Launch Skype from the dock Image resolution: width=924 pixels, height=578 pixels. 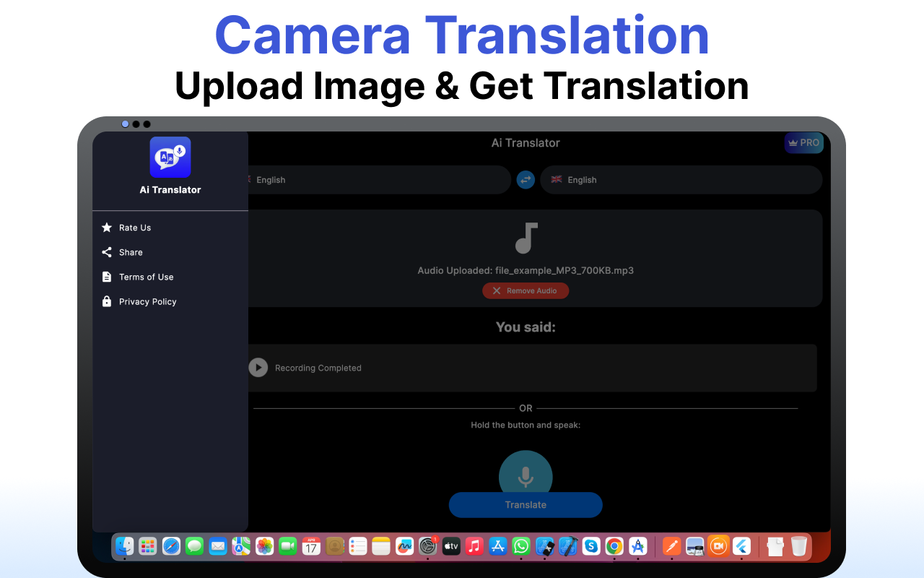(x=591, y=546)
